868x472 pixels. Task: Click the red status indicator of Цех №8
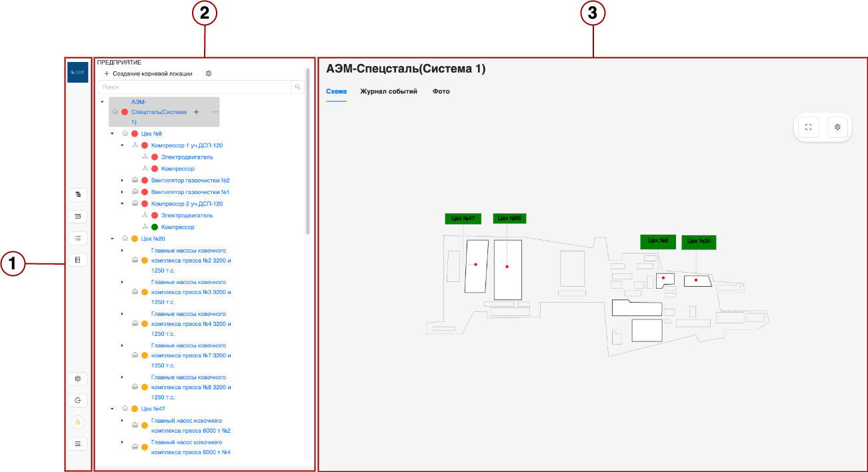click(x=135, y=133)
